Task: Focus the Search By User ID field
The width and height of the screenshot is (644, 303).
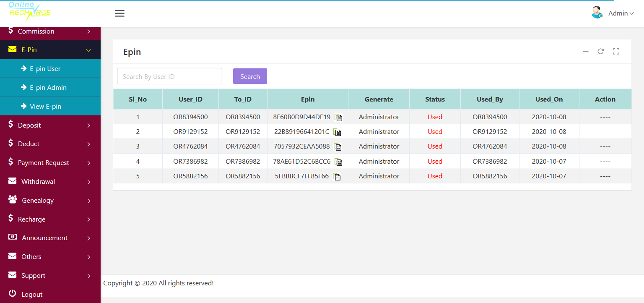Action: pyautogui.click(x=169, y=76)
